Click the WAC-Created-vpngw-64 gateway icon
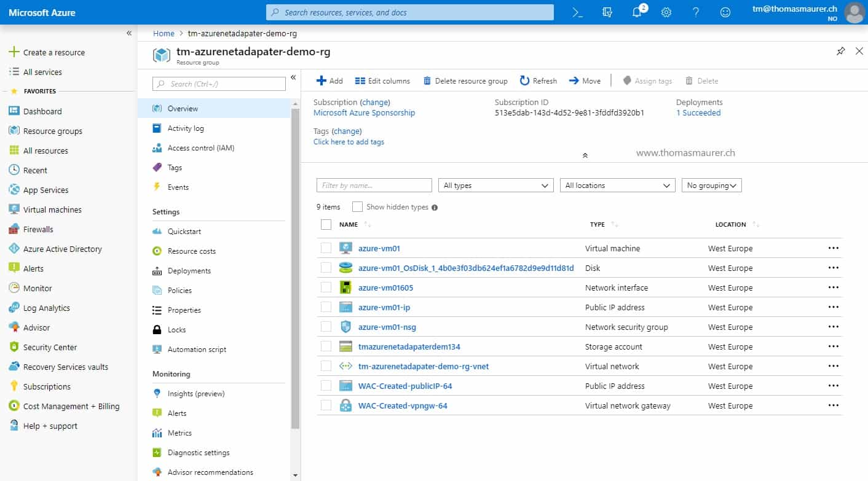Screen dimensions: 868x481 pyautogui.click(x=345, y=405)
